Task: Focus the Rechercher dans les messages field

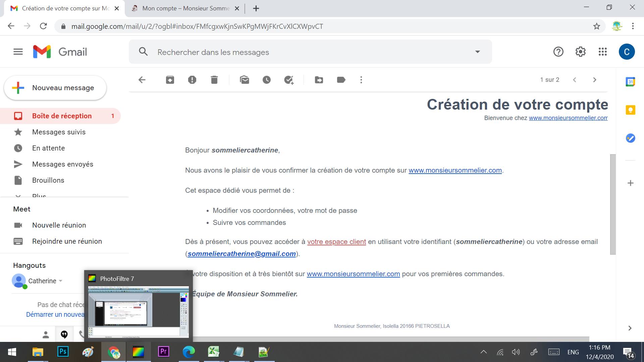Action: [310, 52]
